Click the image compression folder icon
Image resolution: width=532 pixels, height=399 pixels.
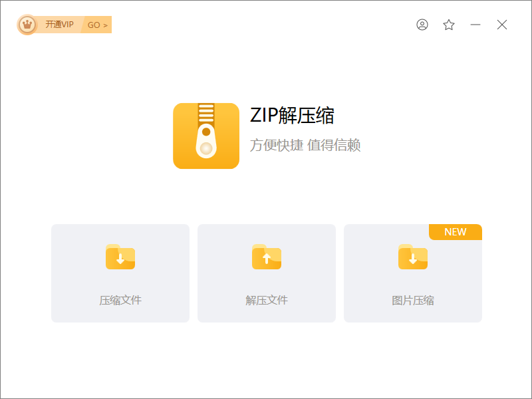coord(412,257)
